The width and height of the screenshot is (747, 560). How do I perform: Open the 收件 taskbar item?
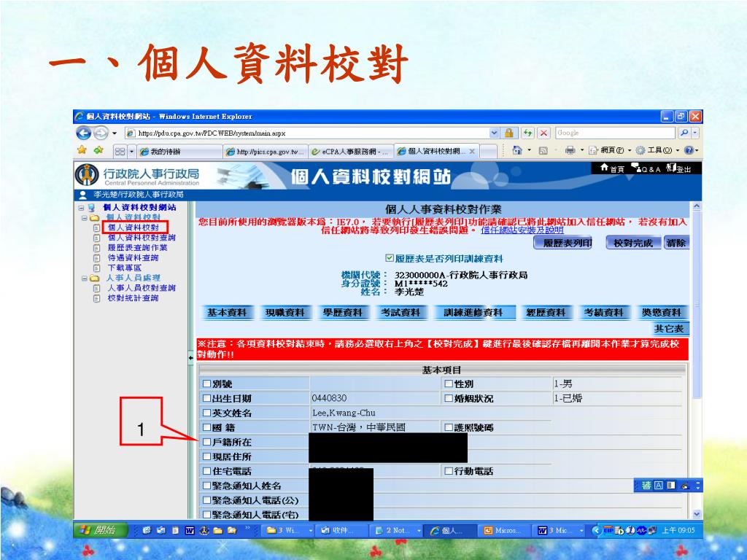point(341,530)
